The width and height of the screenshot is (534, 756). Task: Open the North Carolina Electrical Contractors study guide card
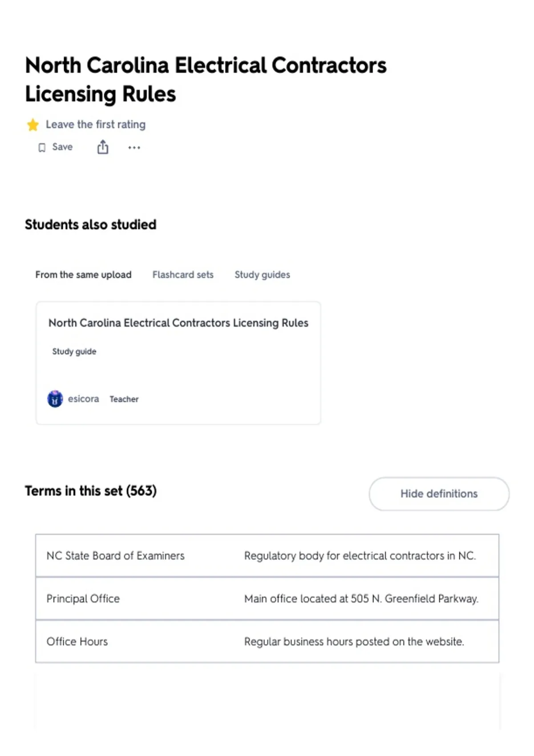click(x=178, y=363)
